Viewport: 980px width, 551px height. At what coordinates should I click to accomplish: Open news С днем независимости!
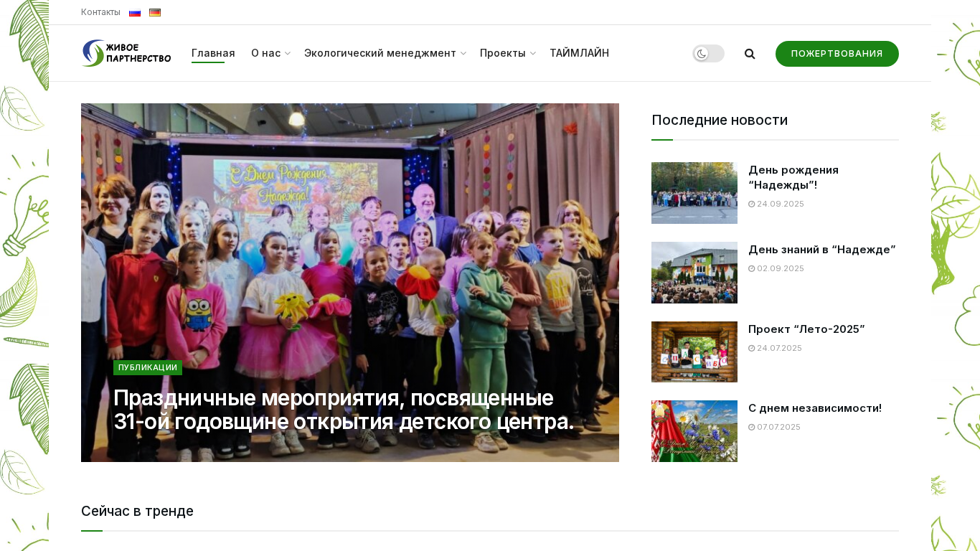coord(815,408)
